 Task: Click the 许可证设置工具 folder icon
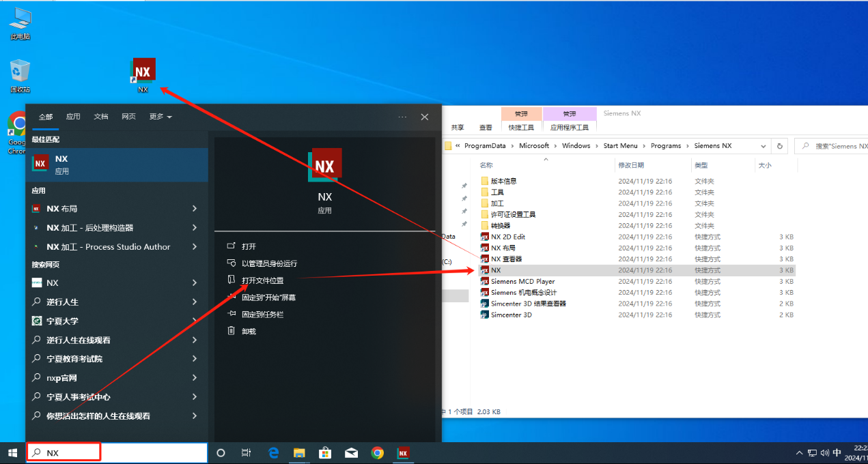485,214
